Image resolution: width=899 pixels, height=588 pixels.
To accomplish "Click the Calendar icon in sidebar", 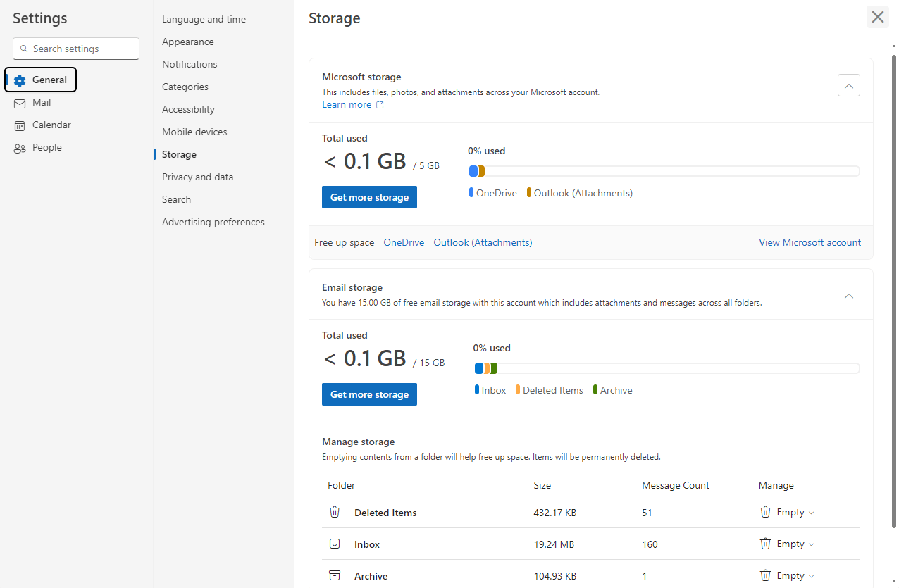I will [x=20, y=125].
